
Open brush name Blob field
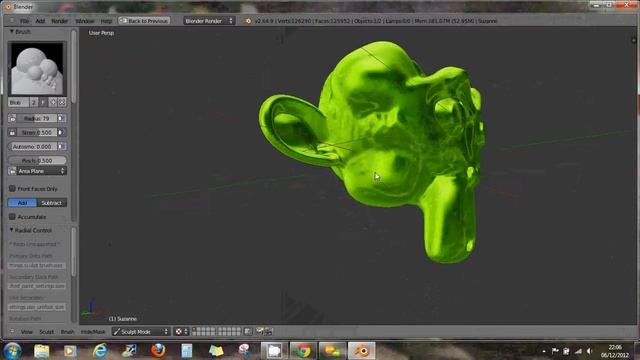(18, 102)
